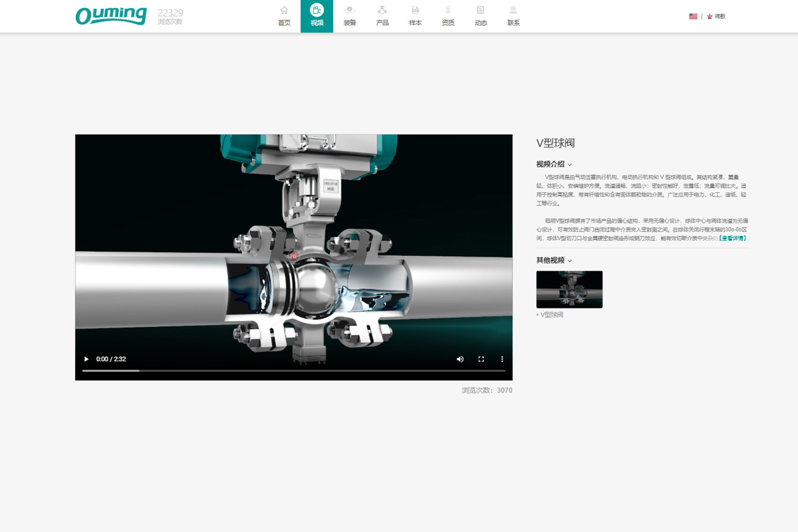Collapse the 视频介绍 section chevron
Screen dimensions: 798x532
coord(570,165)
